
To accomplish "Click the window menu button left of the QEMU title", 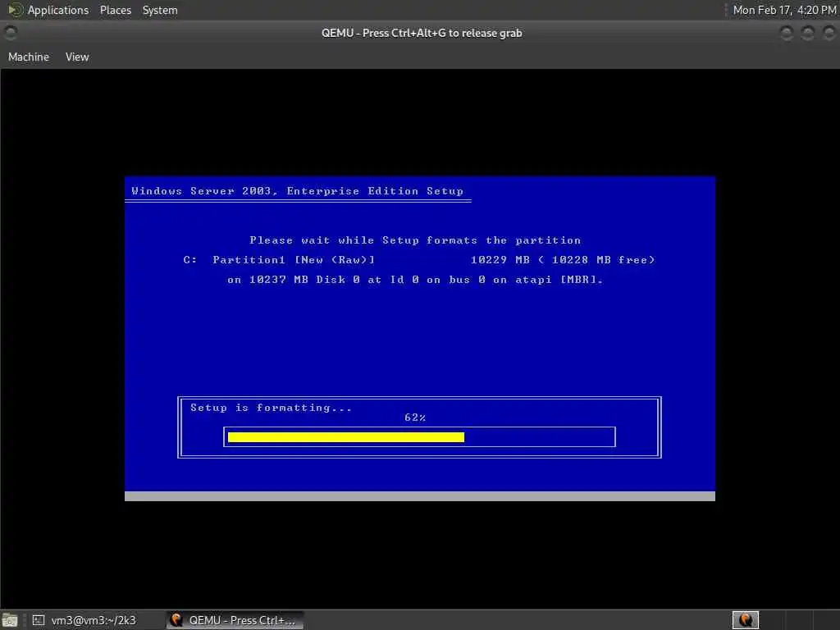I will click(10, 33).
